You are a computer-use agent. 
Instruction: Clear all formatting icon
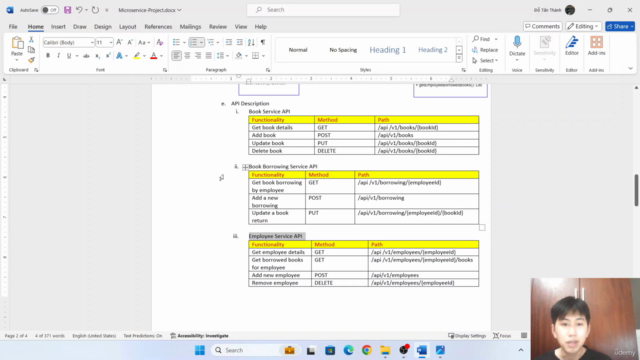pos(160,42)
